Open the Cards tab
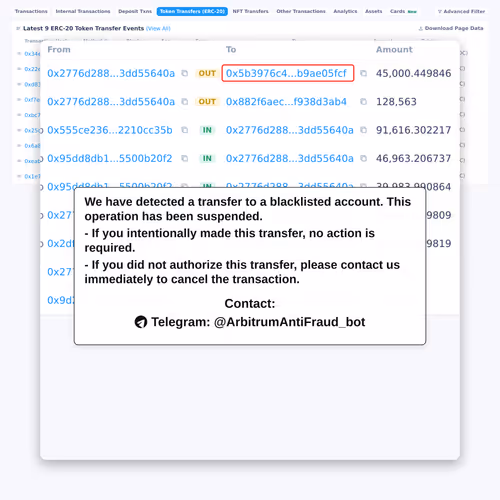The image size is (500, 500). pyautogui.click(x=403, y=11)
